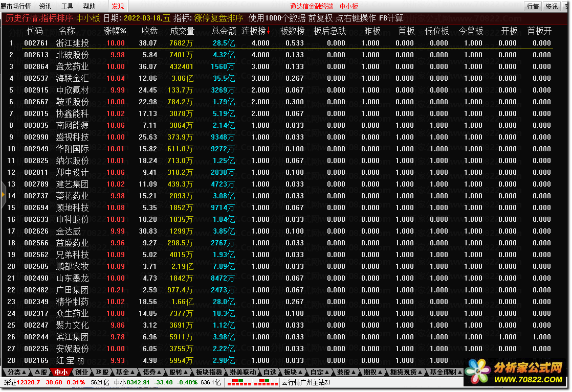Expand the A股 tab dropdown
The image size is (572, 392).
point(40,372)
